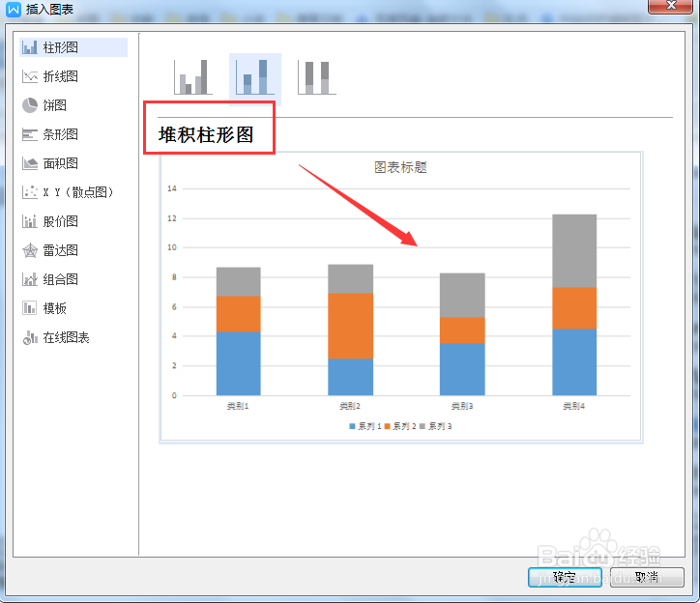
Task: Click the 图表标题 chart title text
Action: [x=400, y=167]
